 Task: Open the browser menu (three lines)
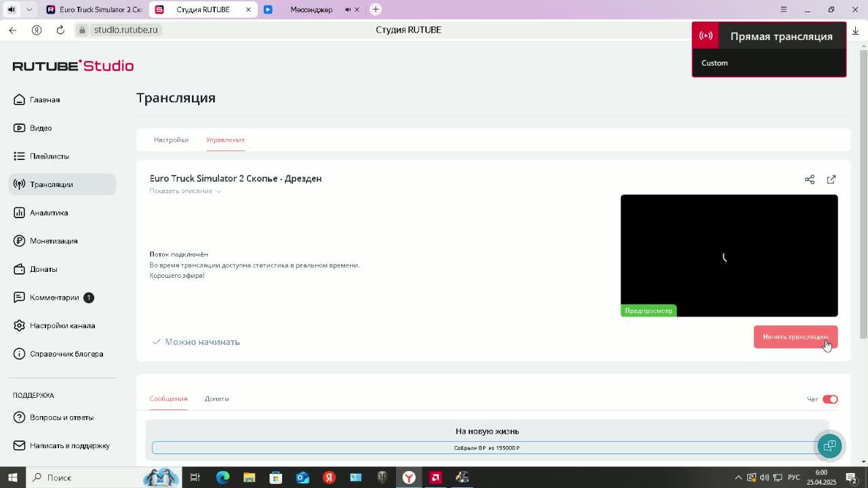point(783,9)
